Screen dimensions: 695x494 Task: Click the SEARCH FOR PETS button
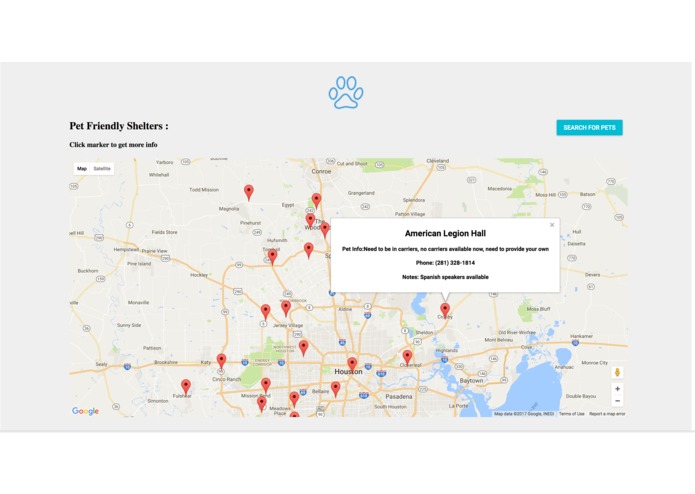click(x=590, y=128)
